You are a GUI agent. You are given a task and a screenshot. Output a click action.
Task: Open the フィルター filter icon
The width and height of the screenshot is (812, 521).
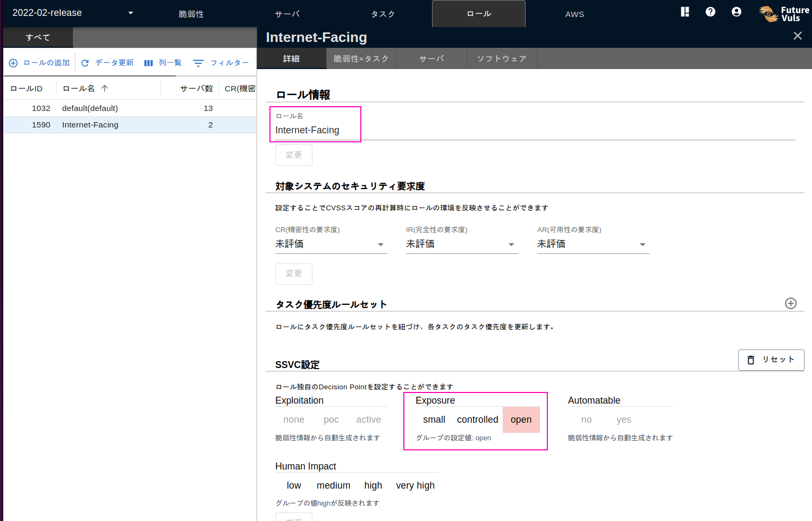[x=198, y=62]
